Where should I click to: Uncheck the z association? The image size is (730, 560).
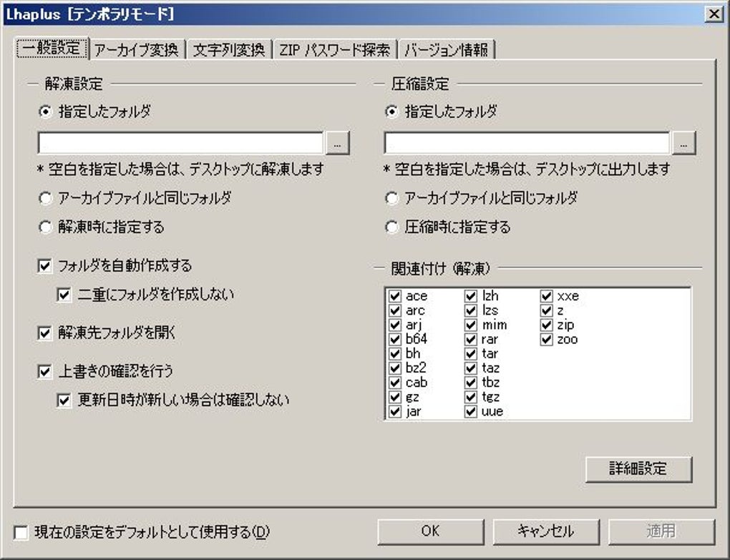click(x=547, y=310)
